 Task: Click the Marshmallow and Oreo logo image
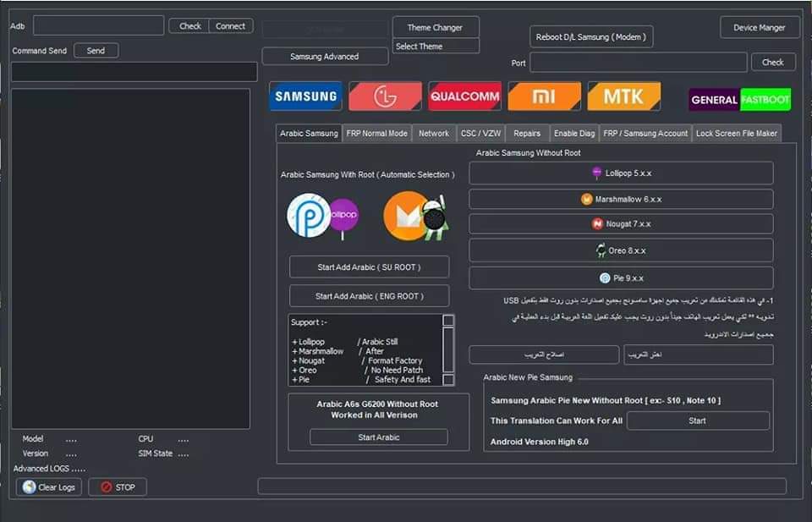[x=416, y=216]
